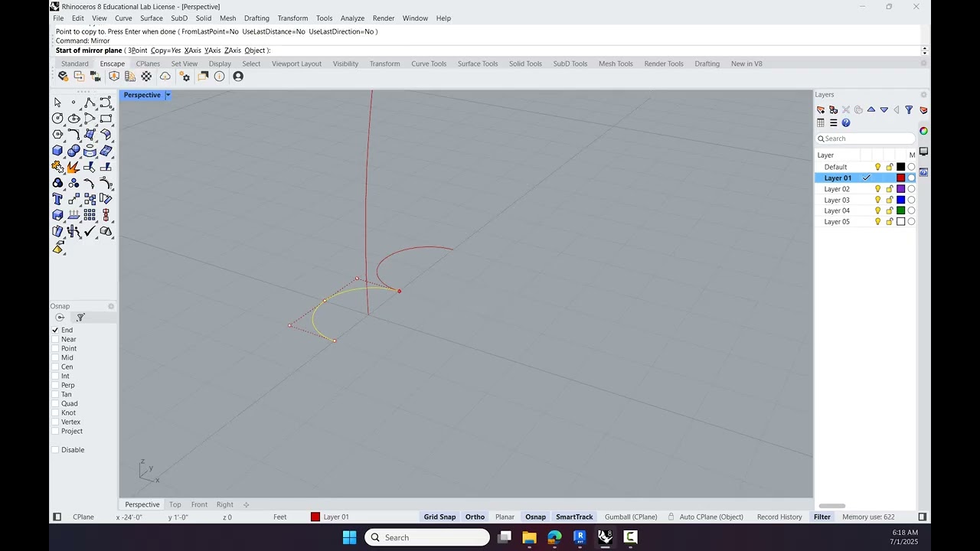The width and height of the screenshot is (980, 551).
Task: Click the Windows taskbar search box
Action: pyautogui.click(x=427, y=537)
